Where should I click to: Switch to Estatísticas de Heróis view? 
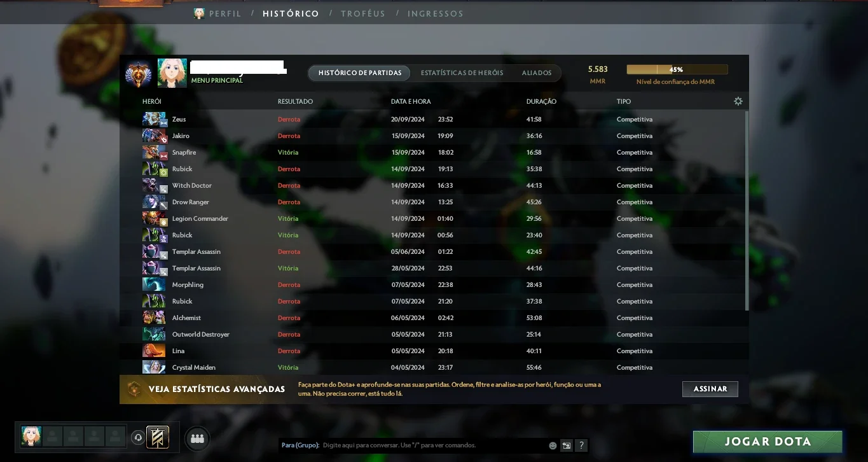462,73
